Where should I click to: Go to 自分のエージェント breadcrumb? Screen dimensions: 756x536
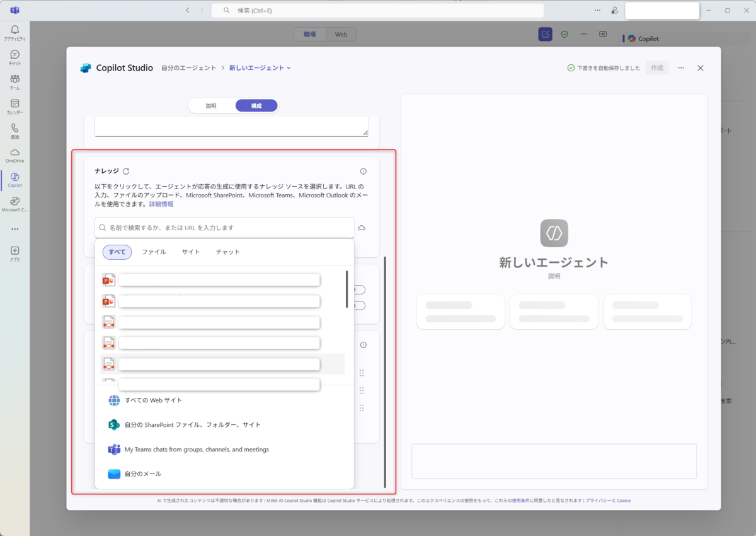[188, 68]
